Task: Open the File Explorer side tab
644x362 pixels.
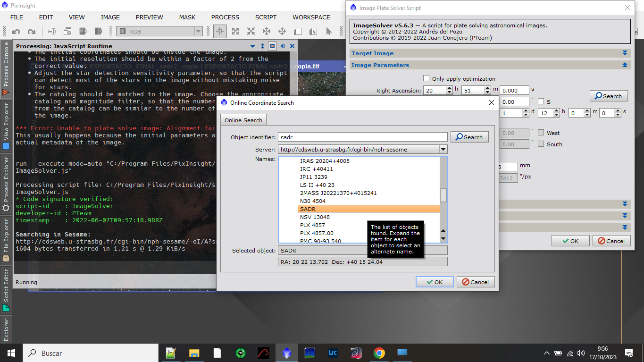Action: 6,241
